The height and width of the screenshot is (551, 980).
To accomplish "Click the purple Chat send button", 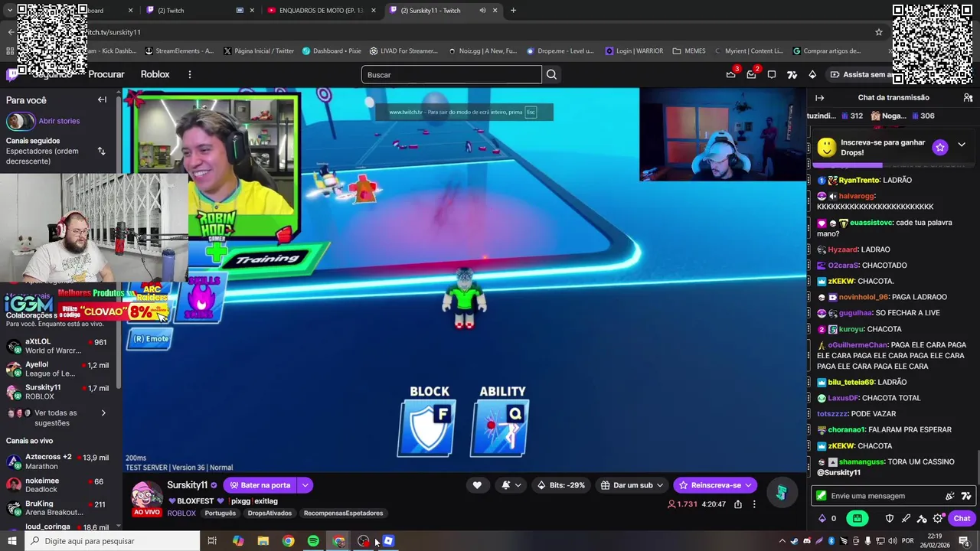I will tap(962, 518).
